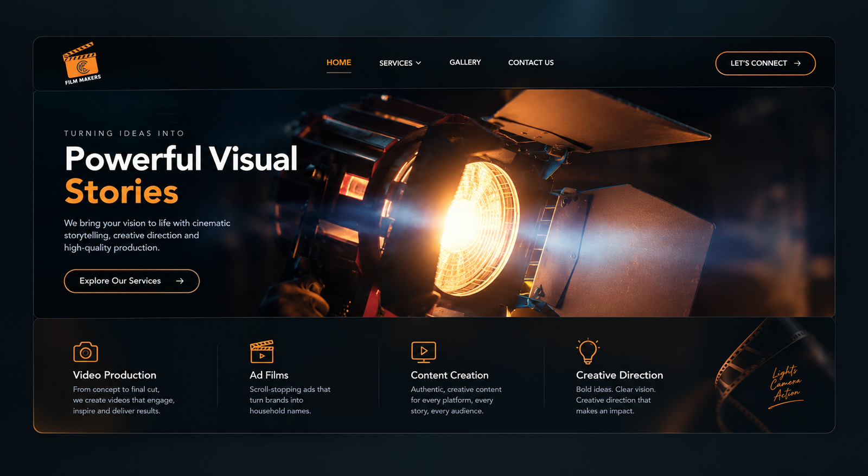Click the "Turning Ideas Into" tagline
This screenshot has height=476, width=868.
[x=124, y=133]
